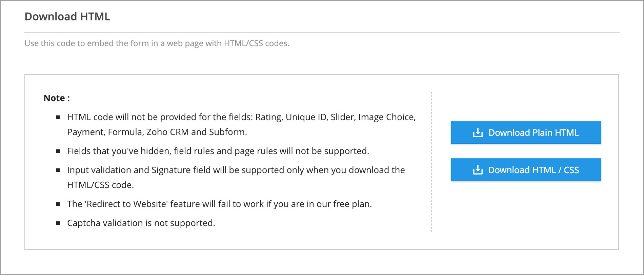Click the 'Use this code to embed' description
This screenshot has height=275, width=644.
click(157, 43)
